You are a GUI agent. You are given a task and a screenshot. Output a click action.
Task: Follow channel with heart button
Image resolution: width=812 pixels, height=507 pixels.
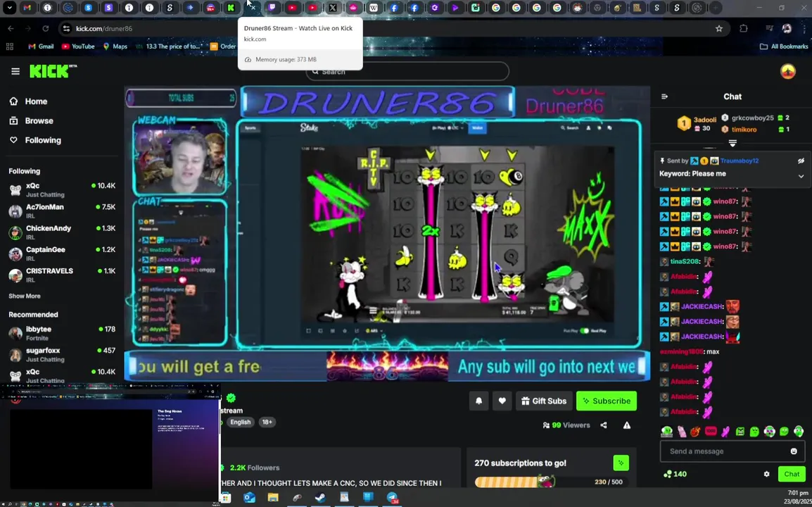pos(502,401)
